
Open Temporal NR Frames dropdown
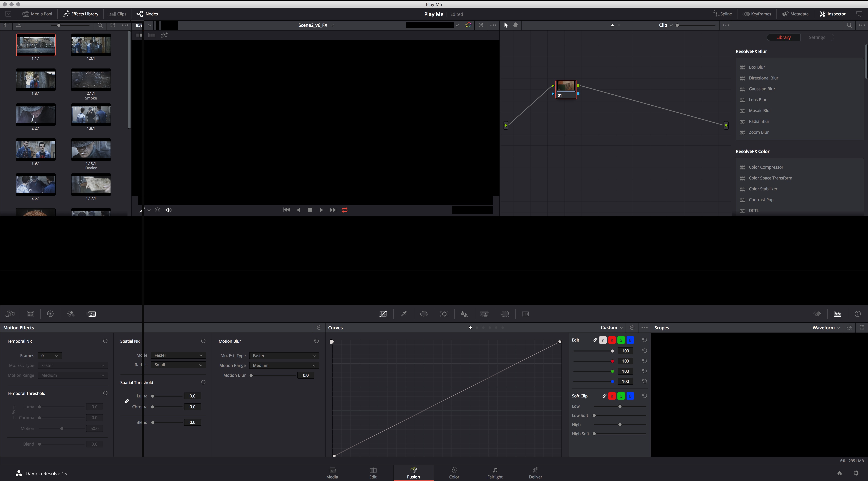[x=50, y=356]
